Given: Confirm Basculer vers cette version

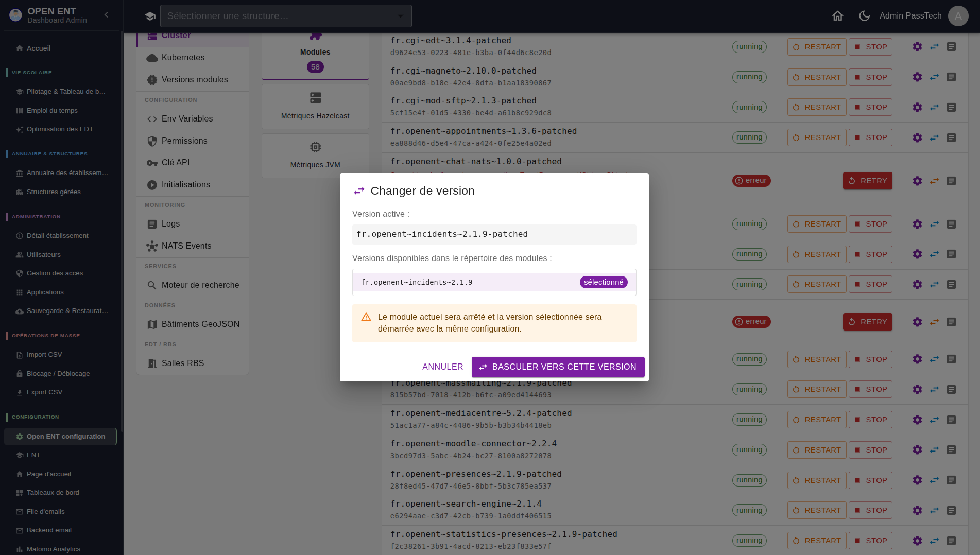Looking at the screenshot, I should pyautogui.click(x=558, y=367).
